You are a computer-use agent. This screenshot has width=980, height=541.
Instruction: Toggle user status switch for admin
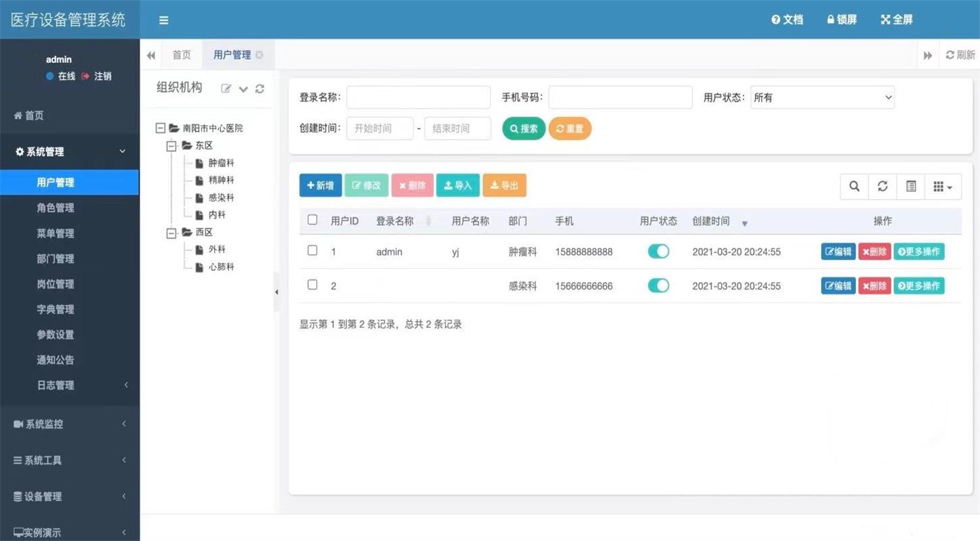point(658,252)
